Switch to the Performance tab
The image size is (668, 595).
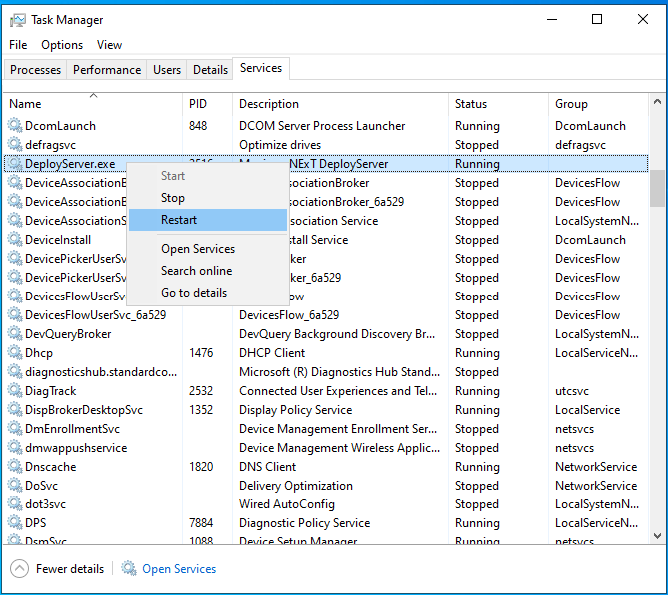click(107, 69)
